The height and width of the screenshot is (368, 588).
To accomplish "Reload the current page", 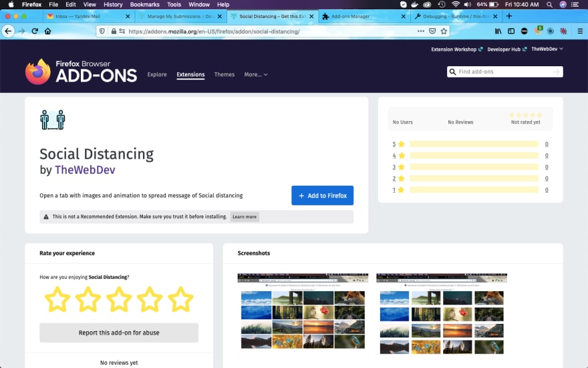I will [35, 31].
